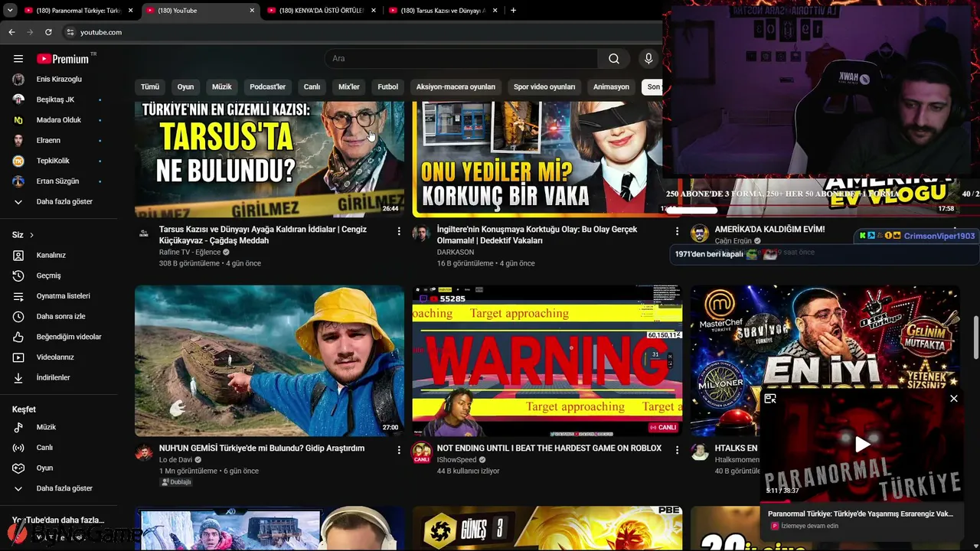Open the Rafine TV channel avatar
This screenshot has width=980, height=551.
click(143, 233)
